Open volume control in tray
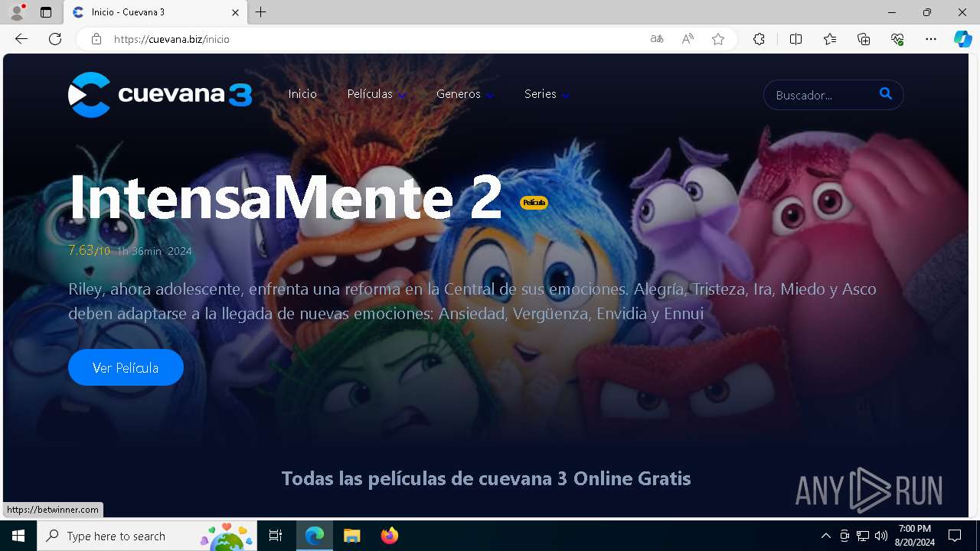 (881, 536)
